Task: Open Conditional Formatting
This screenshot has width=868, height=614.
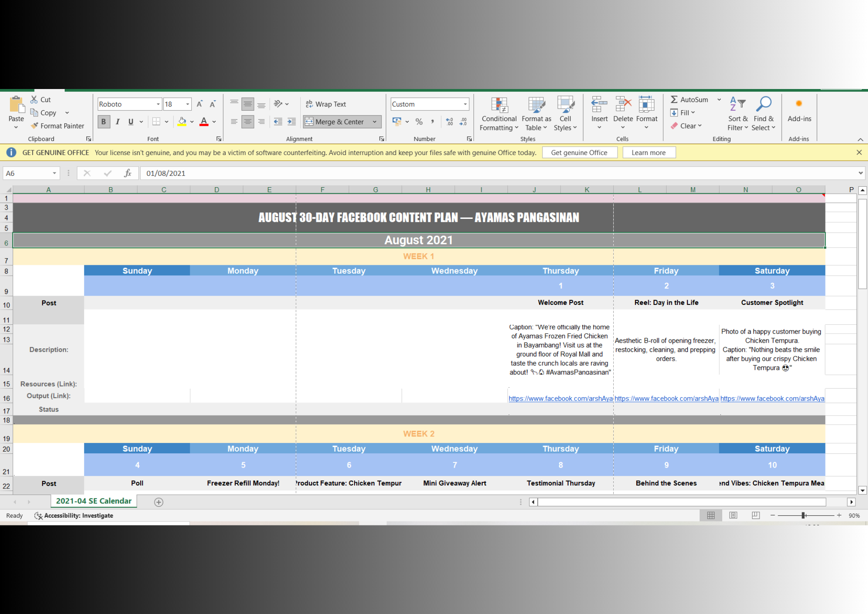Action: coord(499,114)
